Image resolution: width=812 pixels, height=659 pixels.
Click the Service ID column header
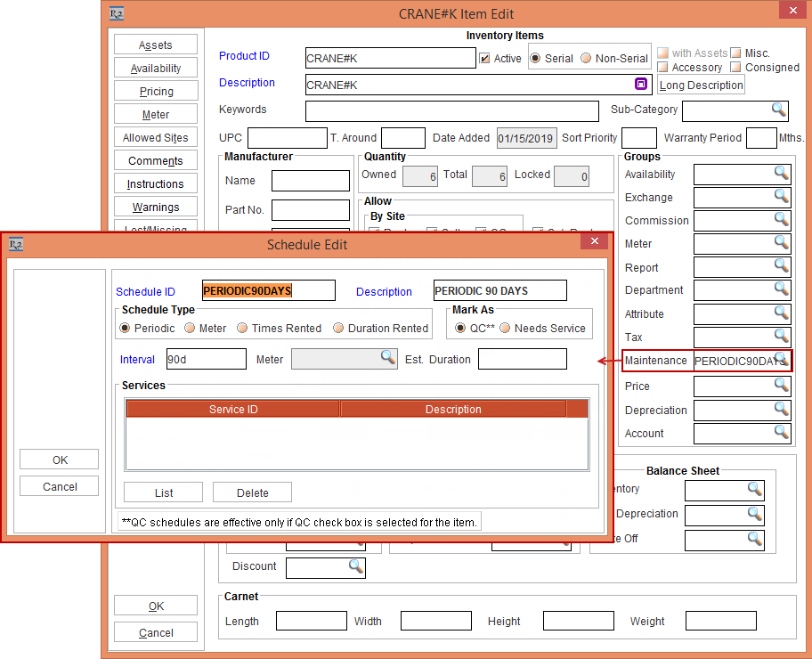(x=233, y=410)
